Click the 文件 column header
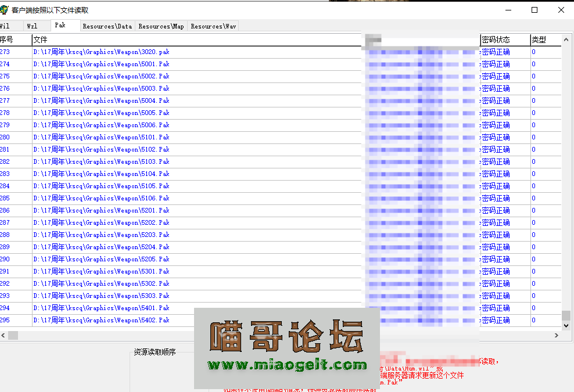574x392 pixels. 40,39
